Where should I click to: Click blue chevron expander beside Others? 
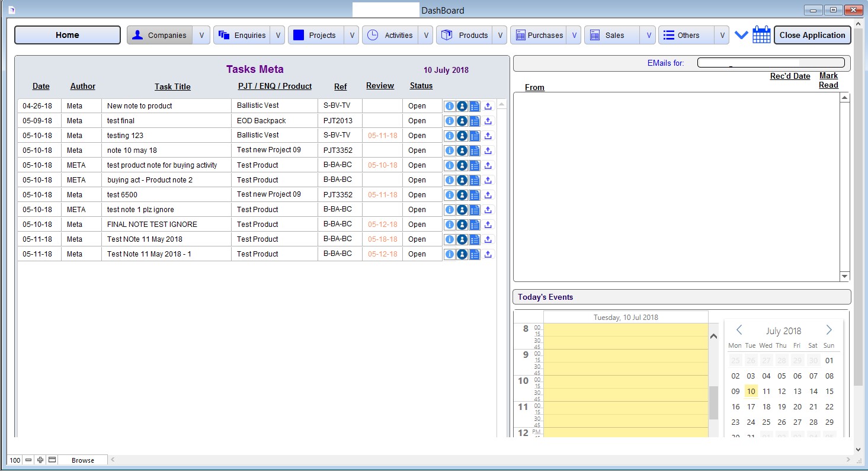(741, 35)
